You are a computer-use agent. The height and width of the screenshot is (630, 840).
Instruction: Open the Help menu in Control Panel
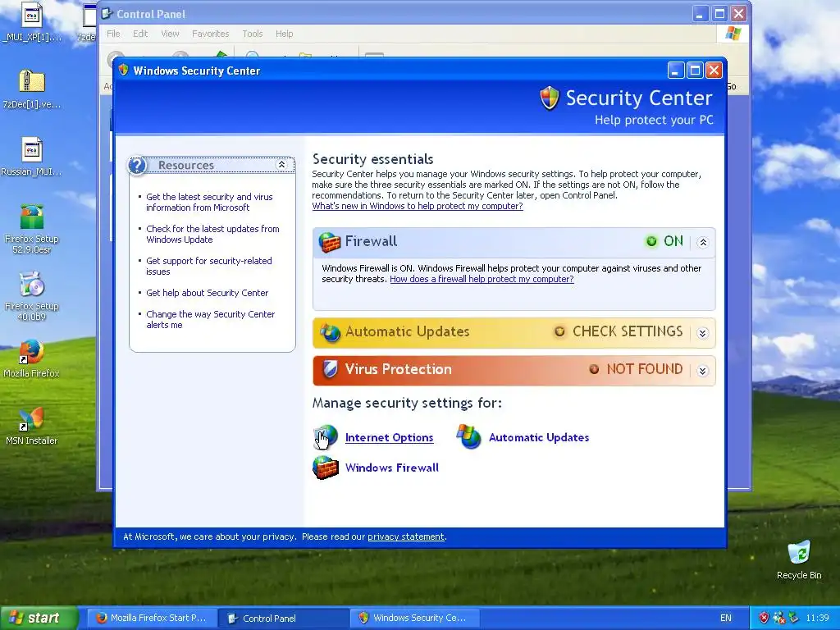click(x=285, y=34)
